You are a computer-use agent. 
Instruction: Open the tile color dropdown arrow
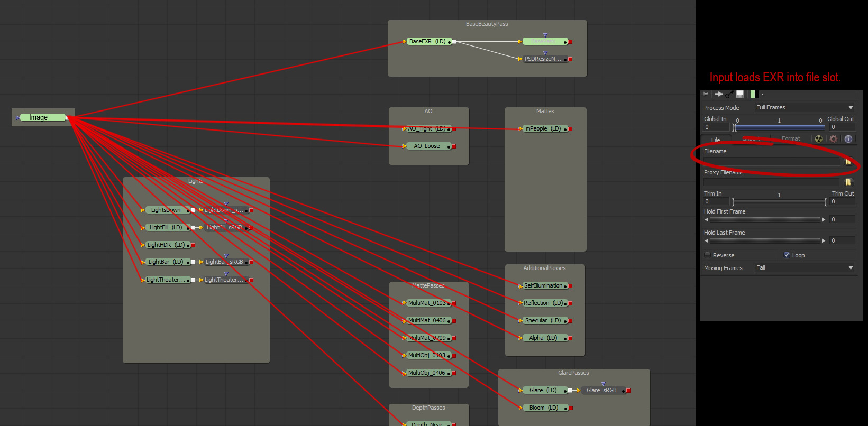click(762, 95)
